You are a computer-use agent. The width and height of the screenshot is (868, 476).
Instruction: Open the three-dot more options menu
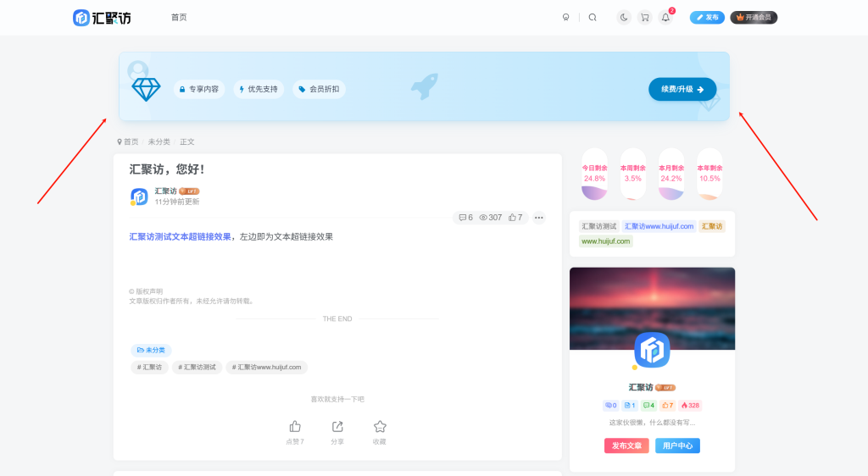pyautogui.click(x=538, y=218)
